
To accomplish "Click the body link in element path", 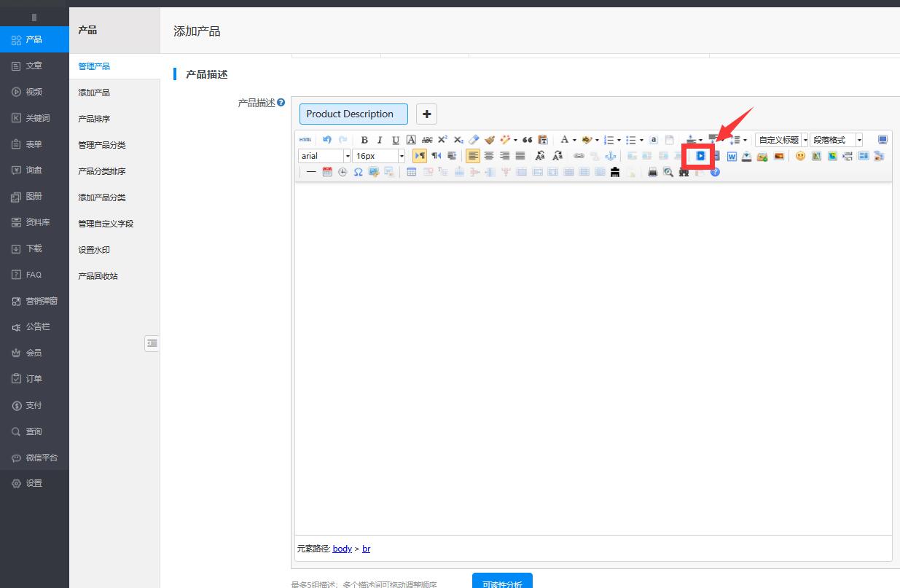I will coord(342,549).
